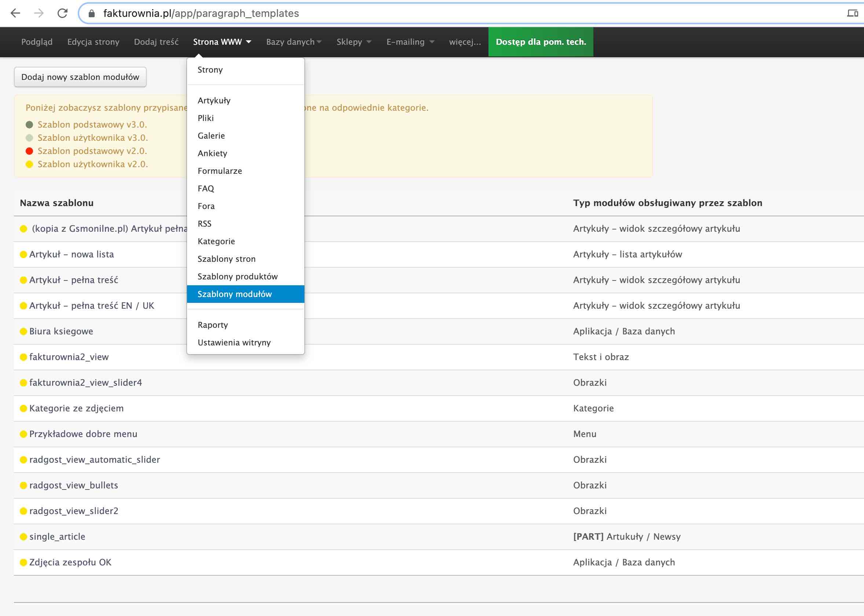Viewport: 864px width, 616px height.
Task: Click the yellow swatch for Szablon użytkownika v2.0
Action: click(x=29, y=164)
